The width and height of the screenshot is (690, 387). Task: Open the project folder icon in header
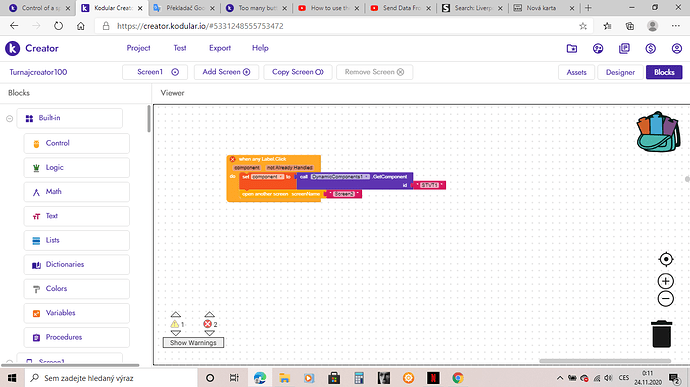click(x=572, y=48)
